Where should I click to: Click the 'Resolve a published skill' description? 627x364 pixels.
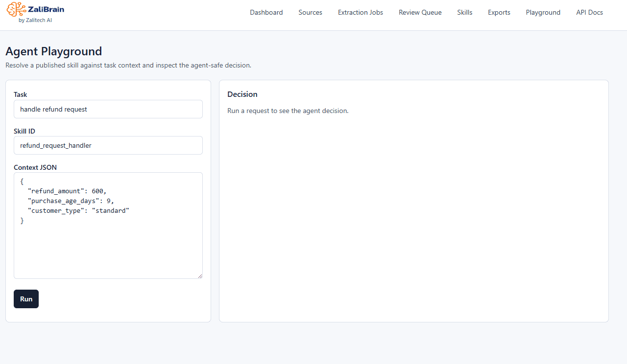(128, 65)
